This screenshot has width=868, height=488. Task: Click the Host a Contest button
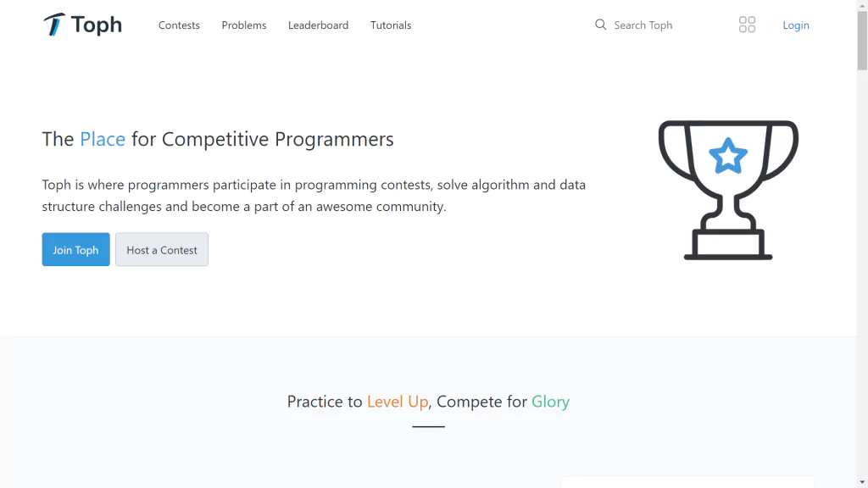click(162, 250)
